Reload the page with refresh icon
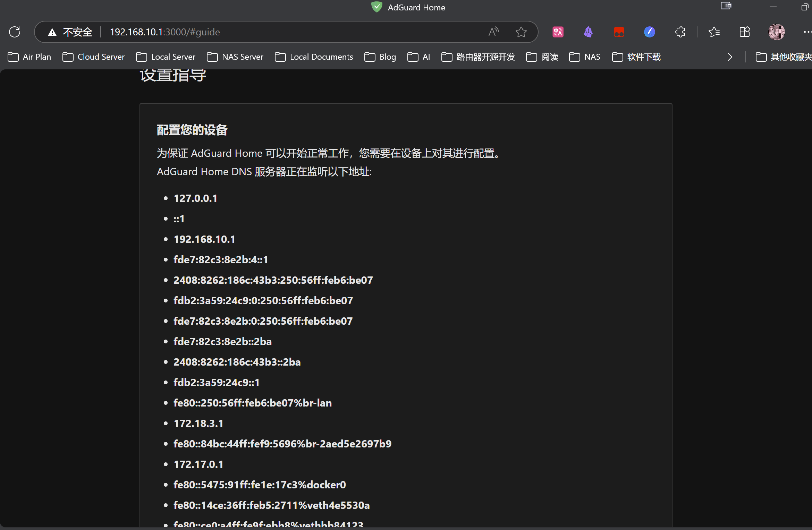This screenshot has height=530, width=812. tap(15, 32)
